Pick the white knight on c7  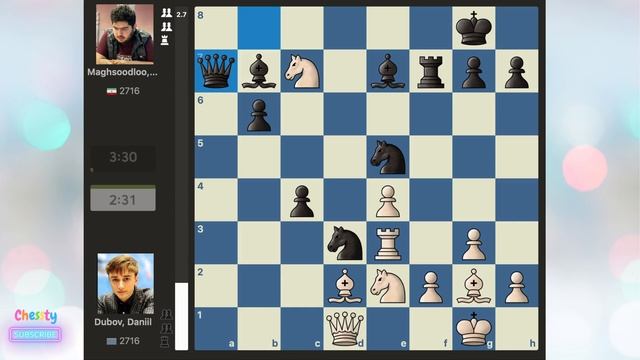pos(302,71)
